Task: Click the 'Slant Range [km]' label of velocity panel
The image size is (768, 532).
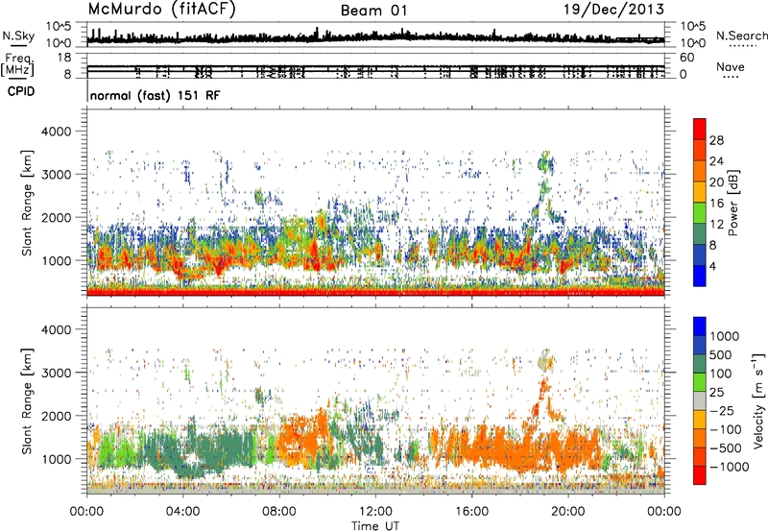Action: coord(27,400)
